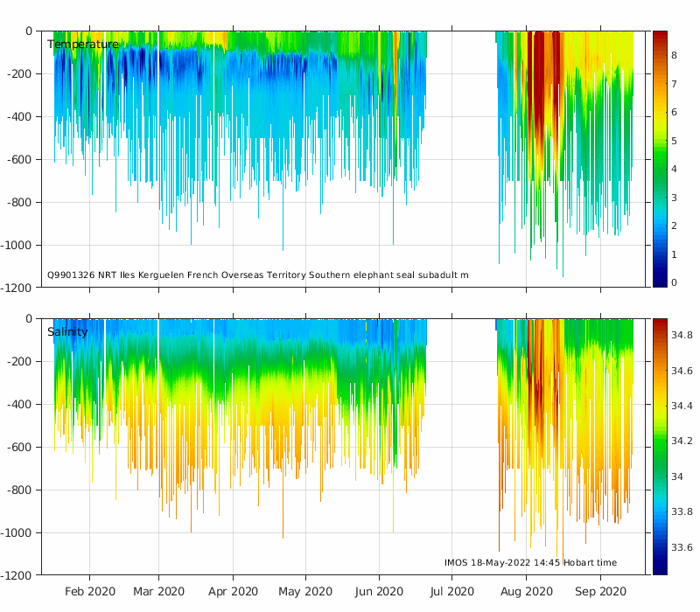Click the salinity colorbar in the lower plot
Image resolution: width=700 pixels, height=612 pixels.
click(660, 446)
